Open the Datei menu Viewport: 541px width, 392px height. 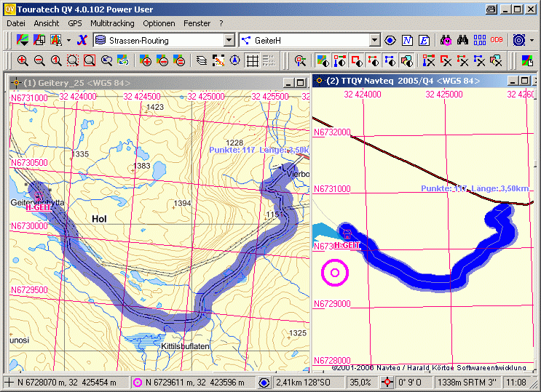coord(16,23)
